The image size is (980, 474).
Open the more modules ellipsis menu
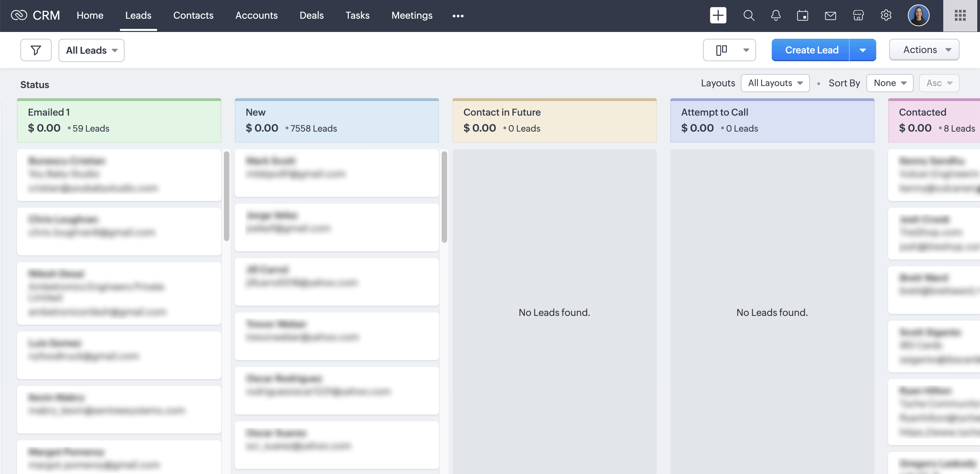pyautogui.click(x=458, y=16)
